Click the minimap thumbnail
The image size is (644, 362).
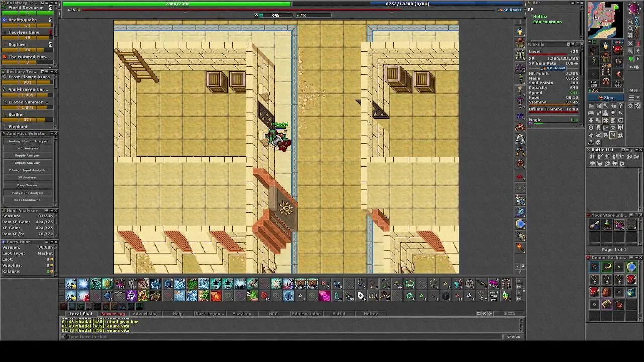pyautogui.click(x=605, y=20)
